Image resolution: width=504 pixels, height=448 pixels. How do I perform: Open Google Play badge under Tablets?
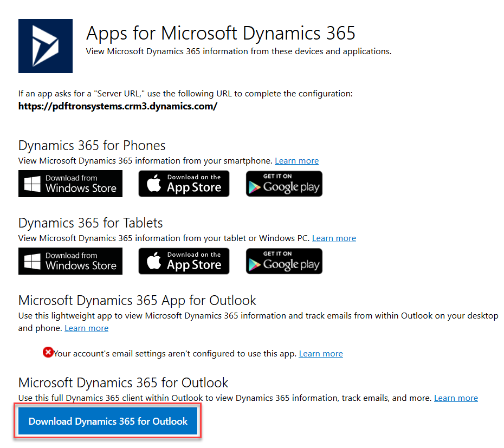pos(284,261)
